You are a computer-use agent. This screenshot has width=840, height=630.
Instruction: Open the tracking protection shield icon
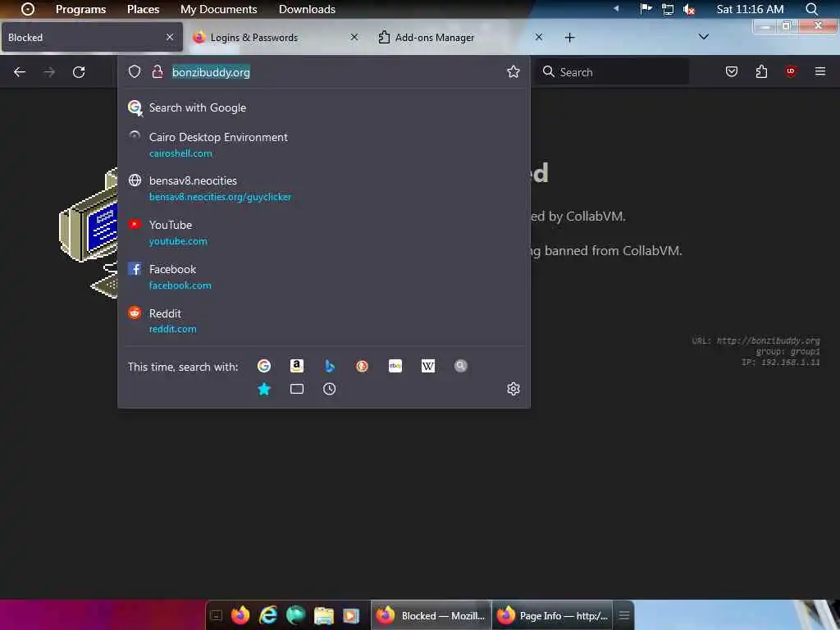(x=135, y=72)
